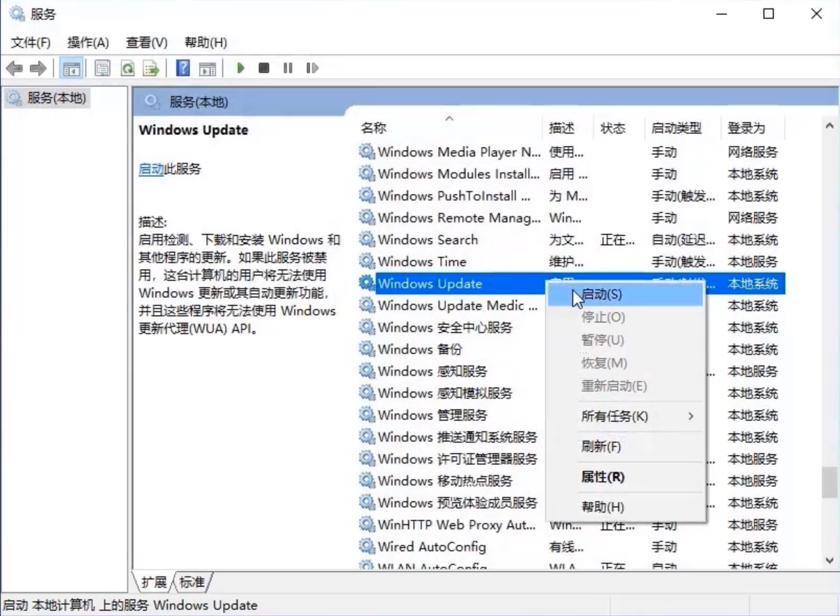
Task: Click the vertical scrollbar thumb in services list
Action: (x=829, y=482)
